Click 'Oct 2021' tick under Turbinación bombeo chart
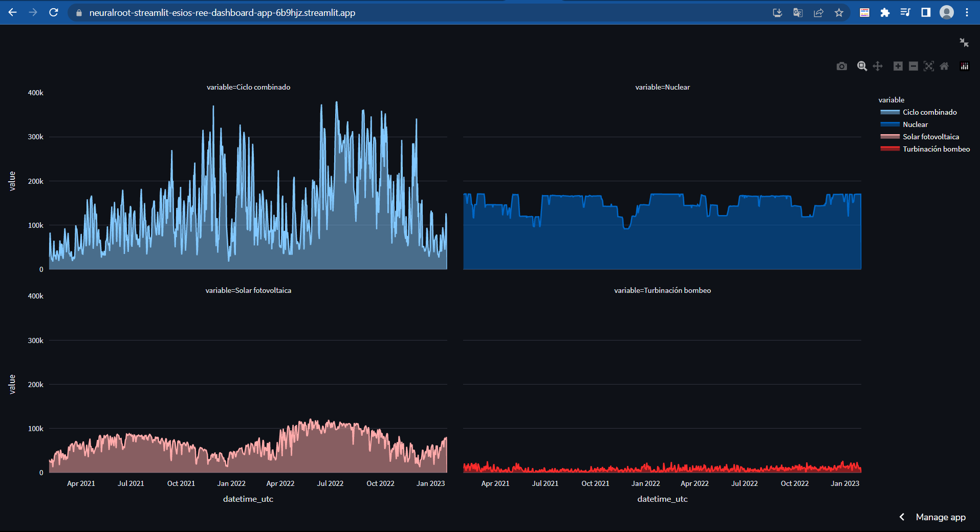 (595, 483)
